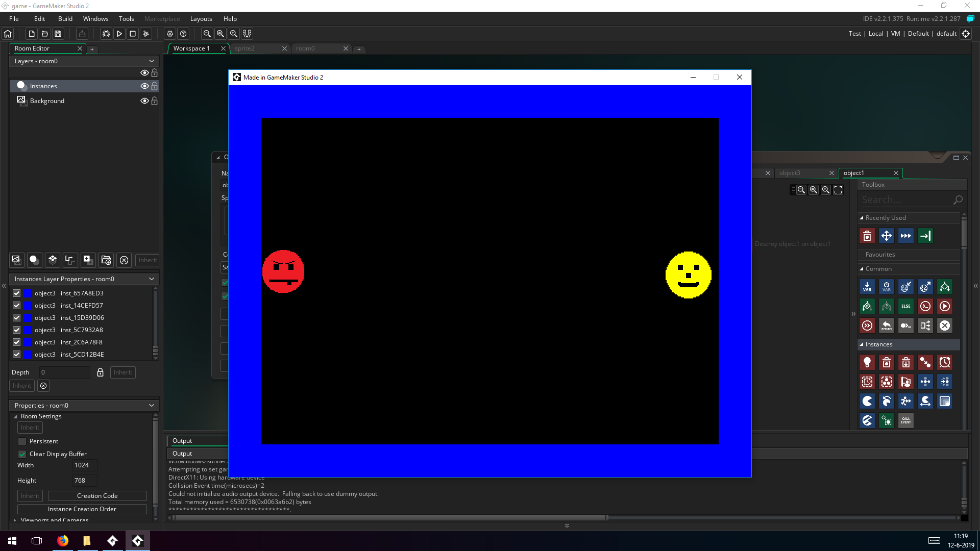This screenshot has width=980, height=551.
Task: Click the Debug (bug) toolbar icon
Action: point(106,34)
